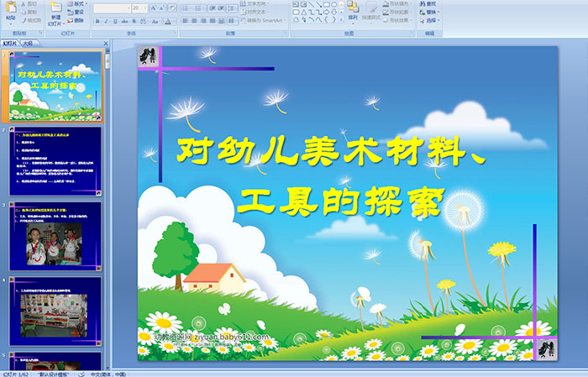Open the slide Layout dropdown
Image resolution: width=588 pixels, height=377 pixels.
point(77,3)
